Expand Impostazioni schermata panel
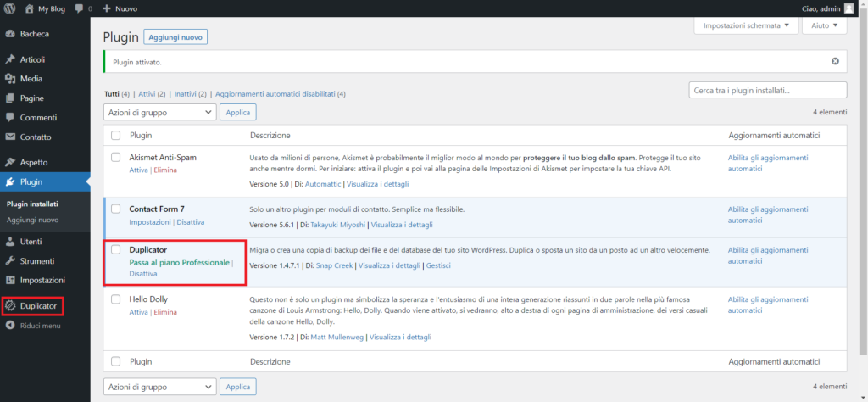The image size is (868, 402). pos(746,25)
